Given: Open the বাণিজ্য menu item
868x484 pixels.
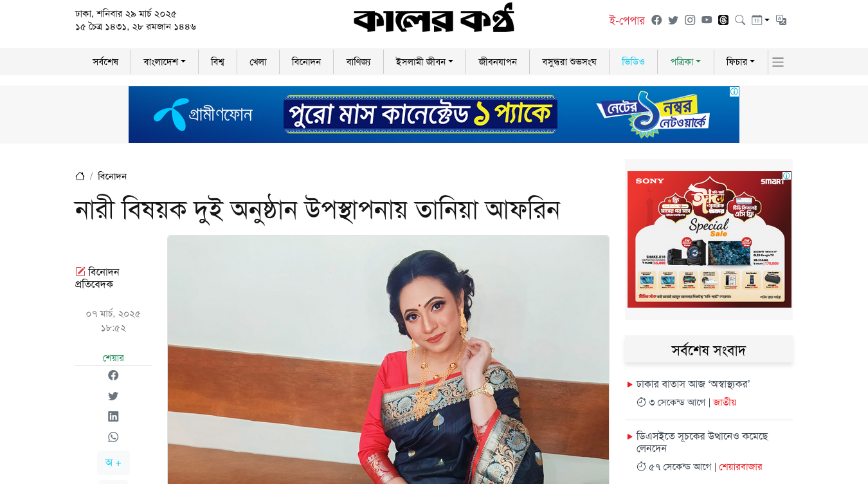Looking at the screenshot, I should (358, 62).
